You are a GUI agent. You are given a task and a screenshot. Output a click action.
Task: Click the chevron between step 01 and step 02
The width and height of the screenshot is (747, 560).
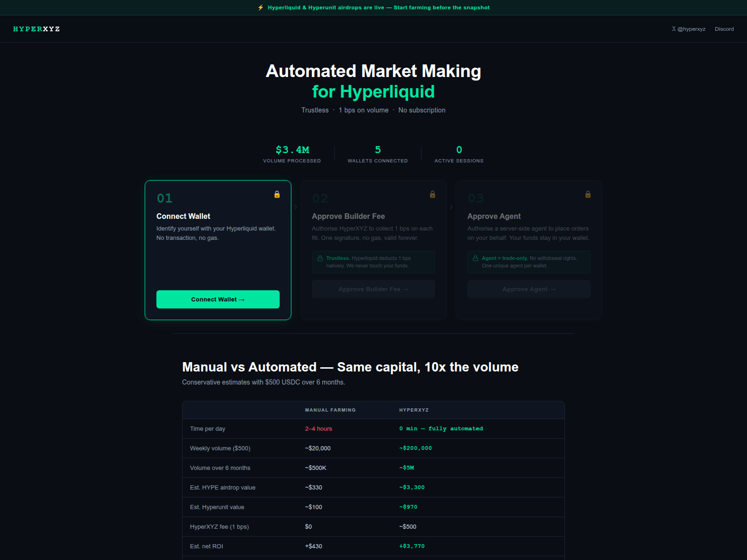295,207
